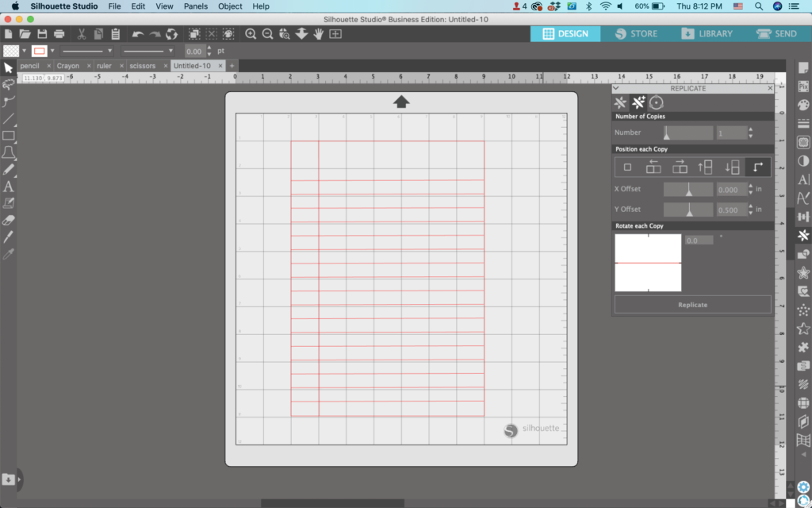Open the LIBRARY tab
Image resolution: width=812 pixels, height=508 pixels.
tap(707, 33)
